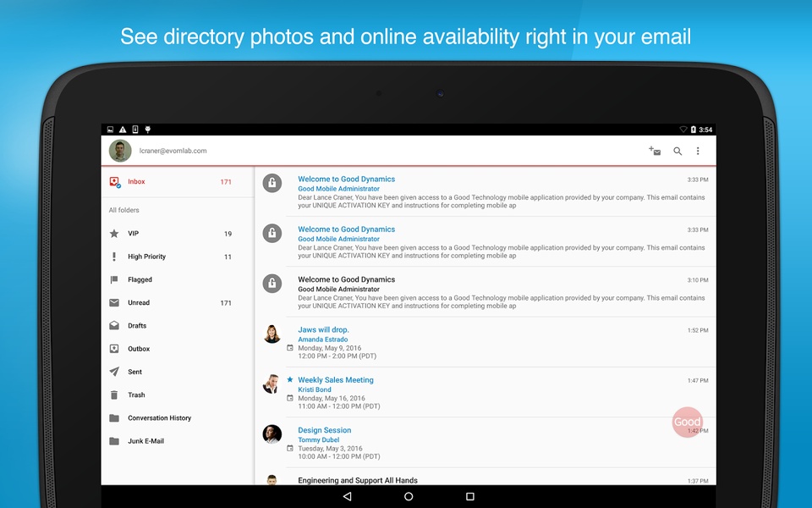Click the Drafts open-envelope icon

point(114,325)
